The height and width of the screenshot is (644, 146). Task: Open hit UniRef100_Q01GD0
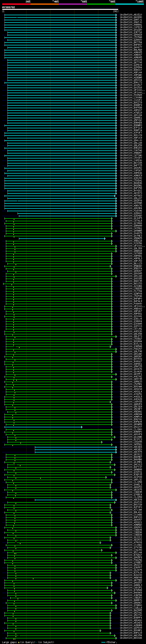(131, 30)
